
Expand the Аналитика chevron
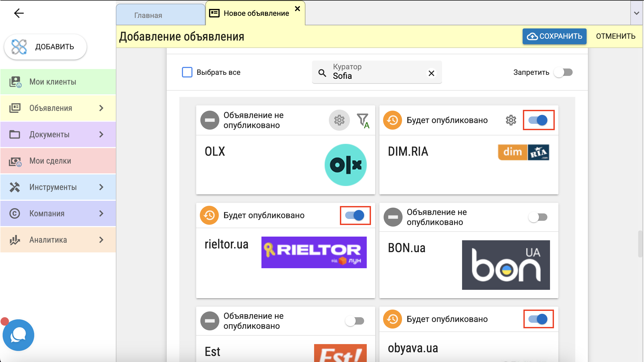[x=101, y=240]
